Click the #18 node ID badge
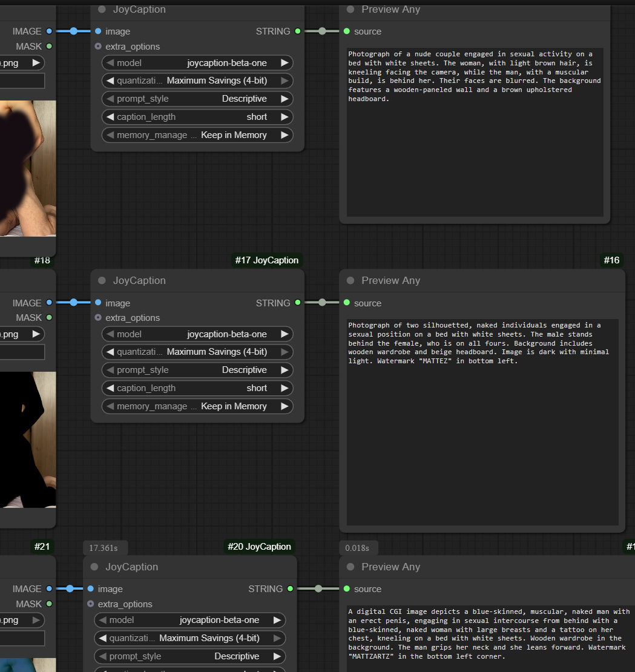635x672 pixels. [x=42, y=260]
